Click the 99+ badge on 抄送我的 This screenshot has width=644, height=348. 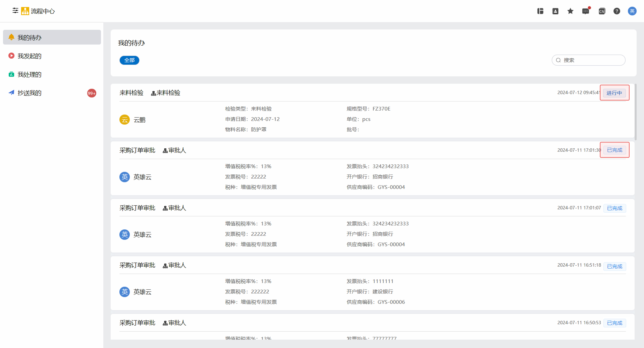[92, 93]
